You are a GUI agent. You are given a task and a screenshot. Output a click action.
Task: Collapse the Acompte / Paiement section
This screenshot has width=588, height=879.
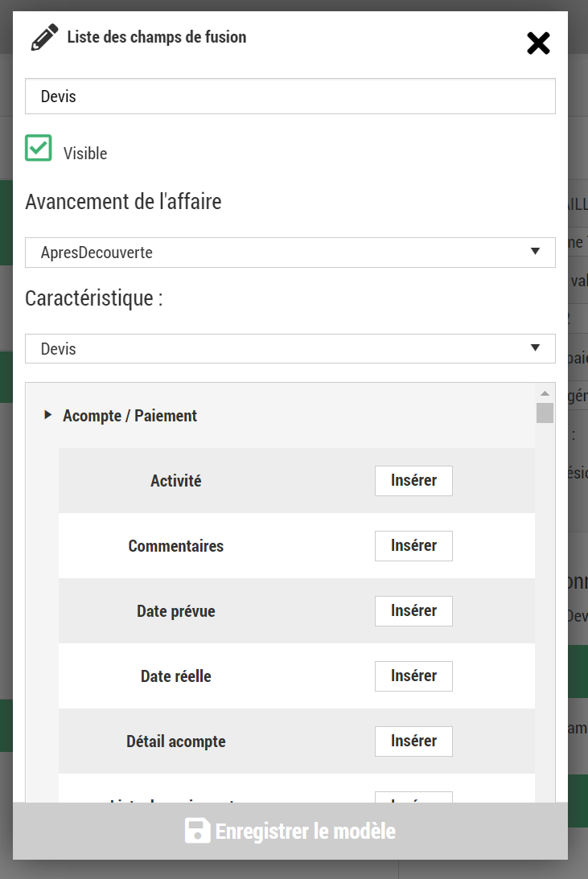tap(48, 416)
